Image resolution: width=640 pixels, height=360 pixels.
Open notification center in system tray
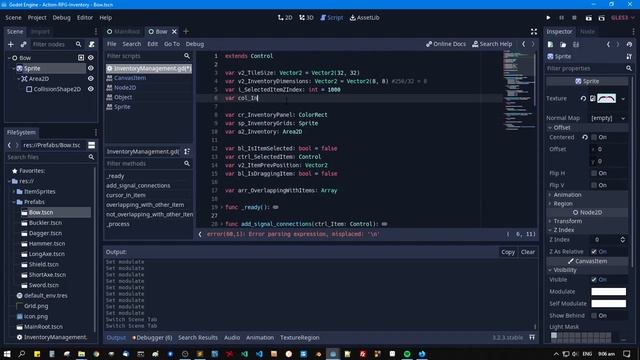[x=627, y=354]
